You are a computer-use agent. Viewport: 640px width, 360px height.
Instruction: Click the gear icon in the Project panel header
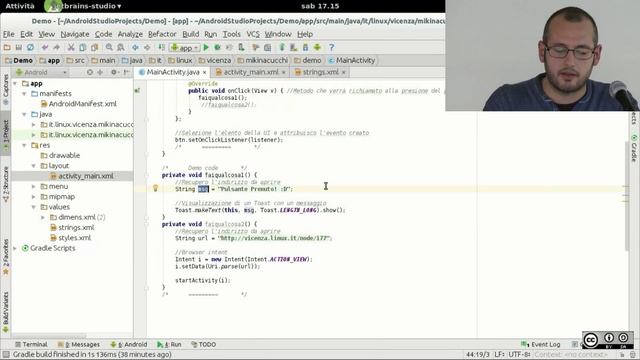click(x=114, y=72)
